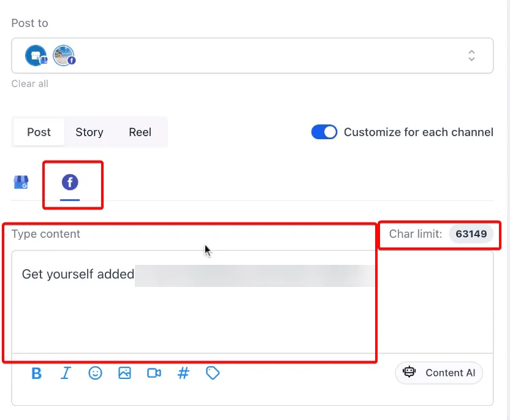510x420 pixels.
Task: Apply italic formatting with I icon
Action: pos(66,373)
